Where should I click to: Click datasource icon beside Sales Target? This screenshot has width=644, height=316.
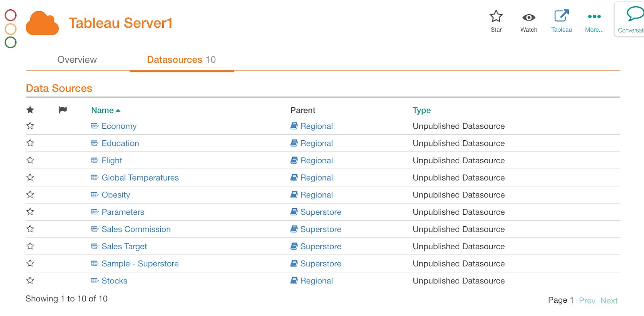point(95,246)
